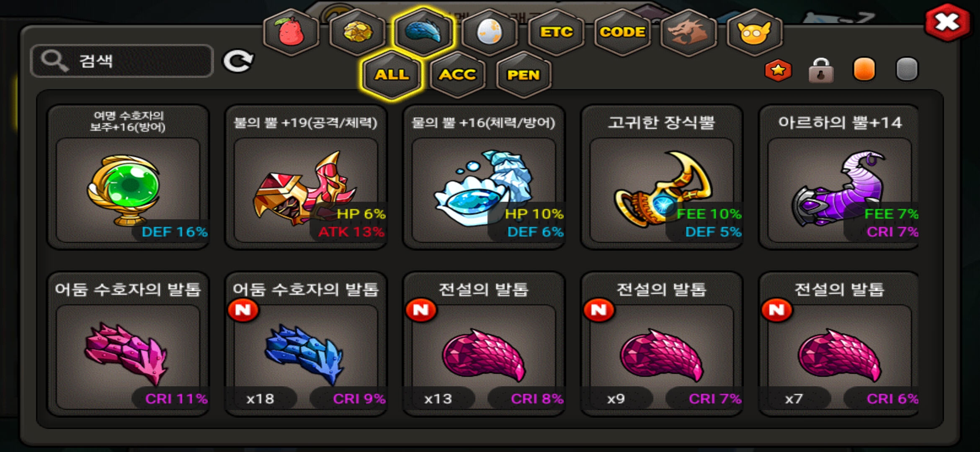Switch to the ACC sub-tab
The height and width of the screenshot is (452, 980).
click(x=457, y=75)
